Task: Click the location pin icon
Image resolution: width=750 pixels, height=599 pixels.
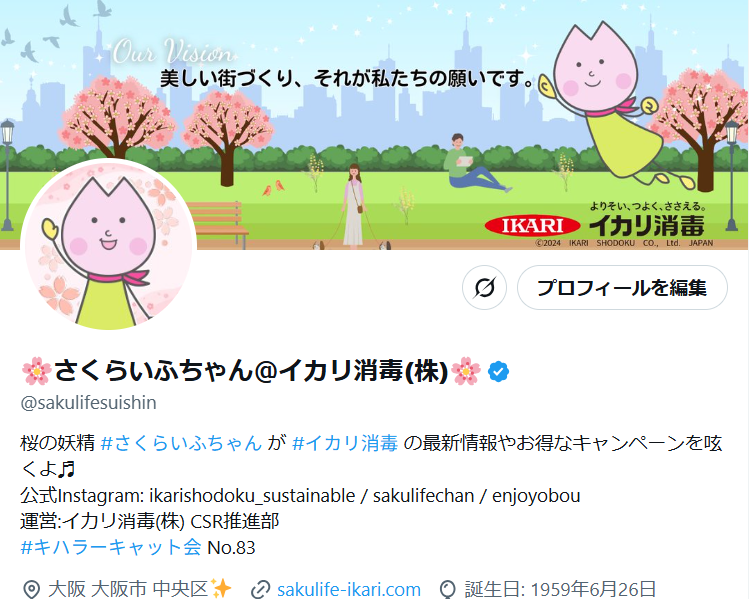Action: (32, 589)
